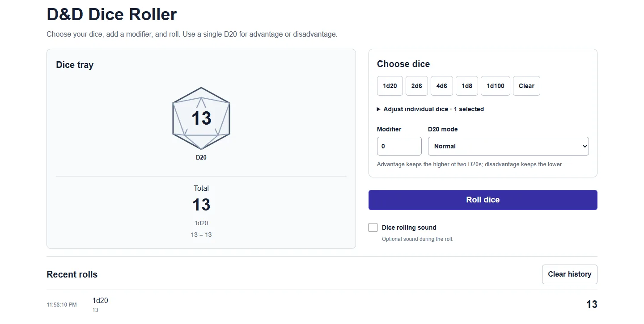The image size is (644, 324).
Task: Click the recent roll result 13 at right
Action: tap(592, 304)
